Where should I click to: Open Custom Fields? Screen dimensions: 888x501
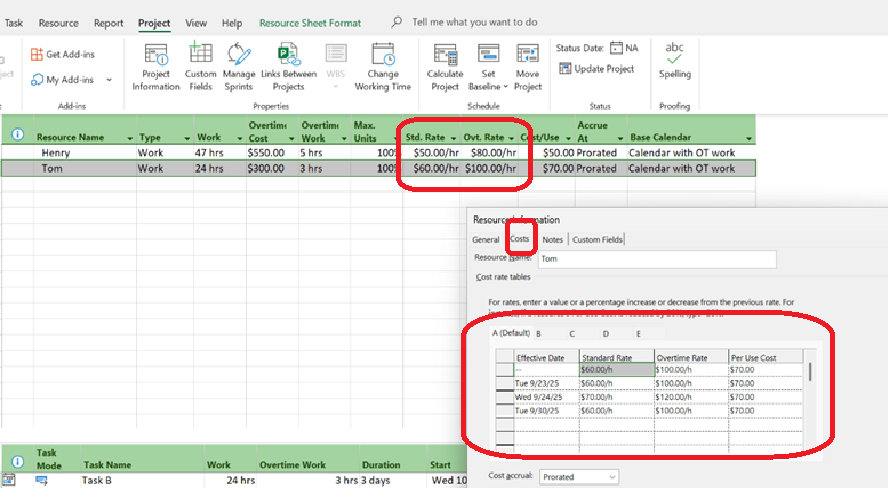[200, 67]
